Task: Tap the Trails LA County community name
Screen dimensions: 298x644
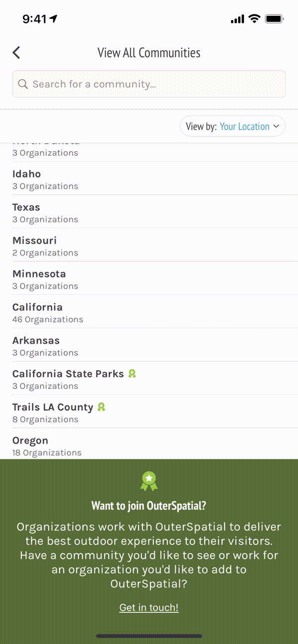Action: point(53,407)
